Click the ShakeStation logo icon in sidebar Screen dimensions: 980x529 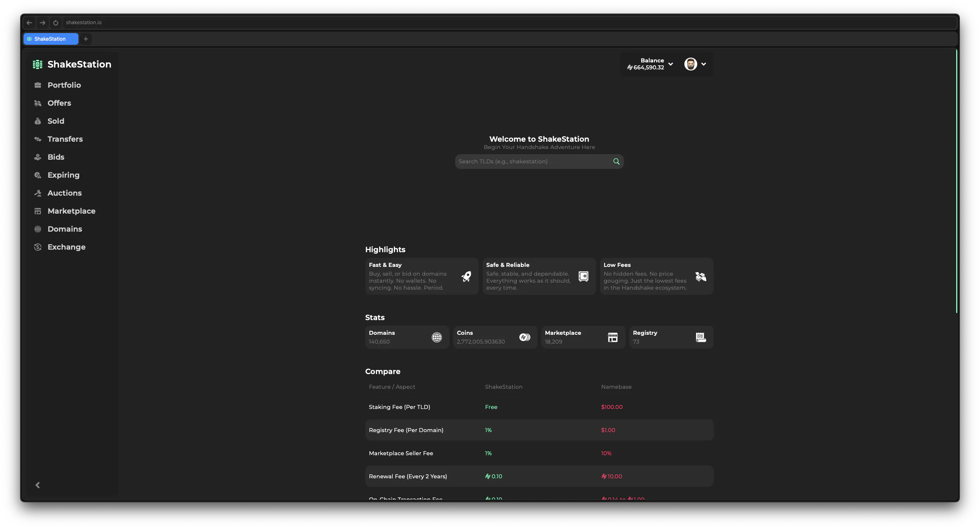pyautogui.click(x=37, y=64)
